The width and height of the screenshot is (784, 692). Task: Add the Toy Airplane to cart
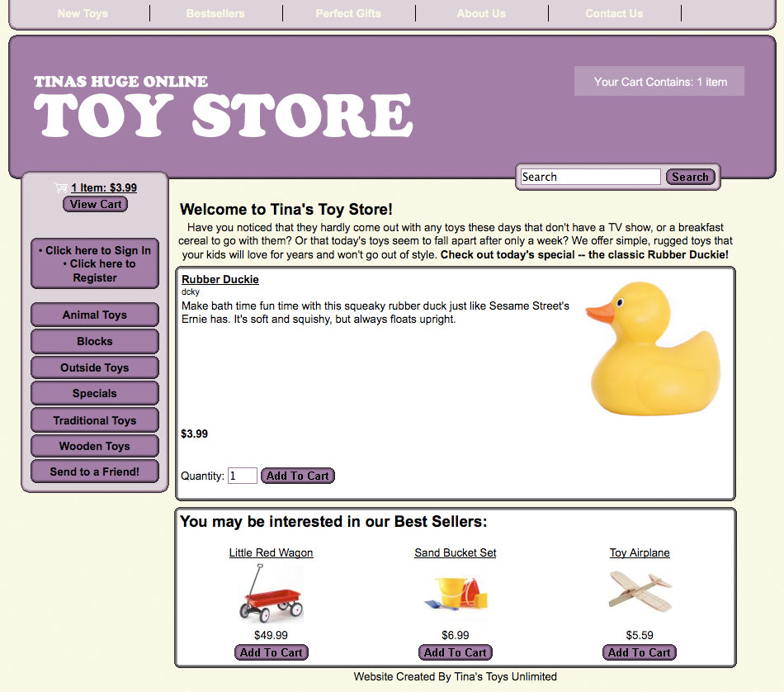[x=640, y=652]
